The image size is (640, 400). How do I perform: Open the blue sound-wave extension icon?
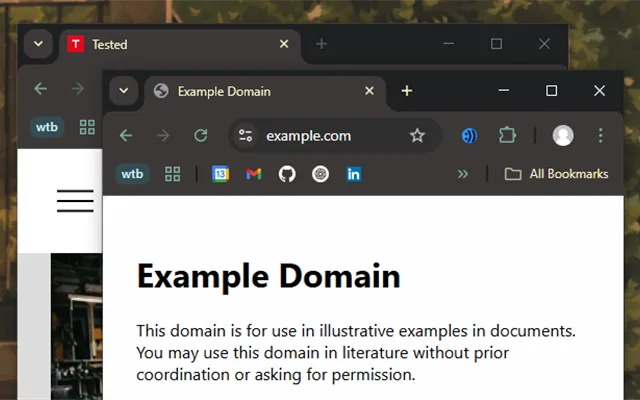coord(469,136)
